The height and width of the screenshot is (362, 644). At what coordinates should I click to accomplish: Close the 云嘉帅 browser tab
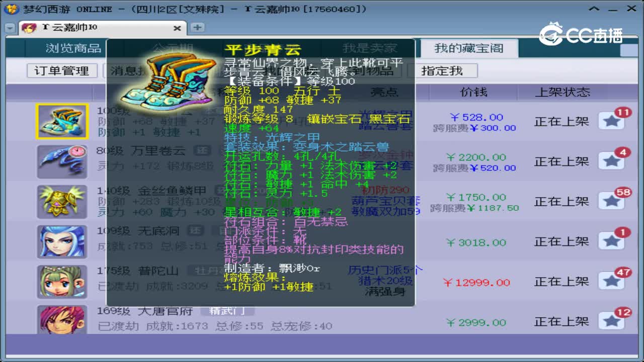point(177,28)
